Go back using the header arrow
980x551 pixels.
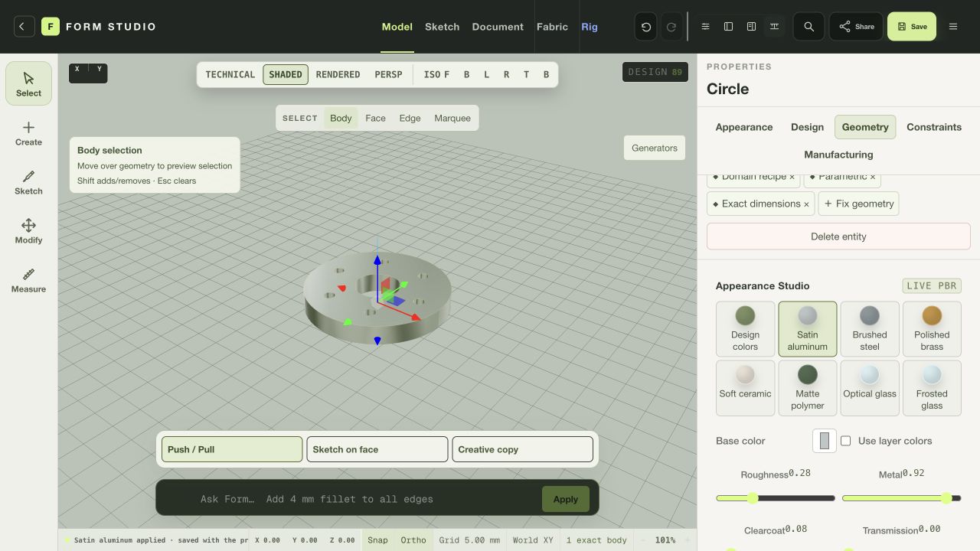[23, 27]
